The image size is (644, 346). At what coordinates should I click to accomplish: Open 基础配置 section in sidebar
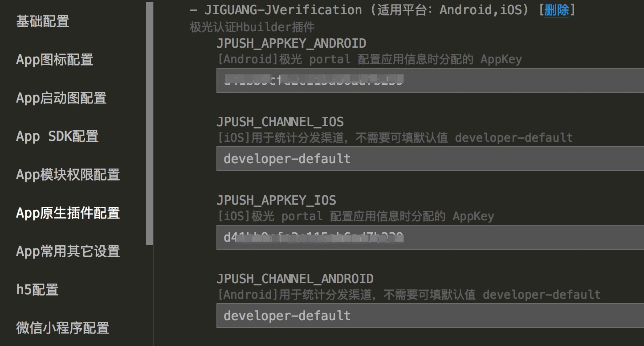[x=43, y=21]
